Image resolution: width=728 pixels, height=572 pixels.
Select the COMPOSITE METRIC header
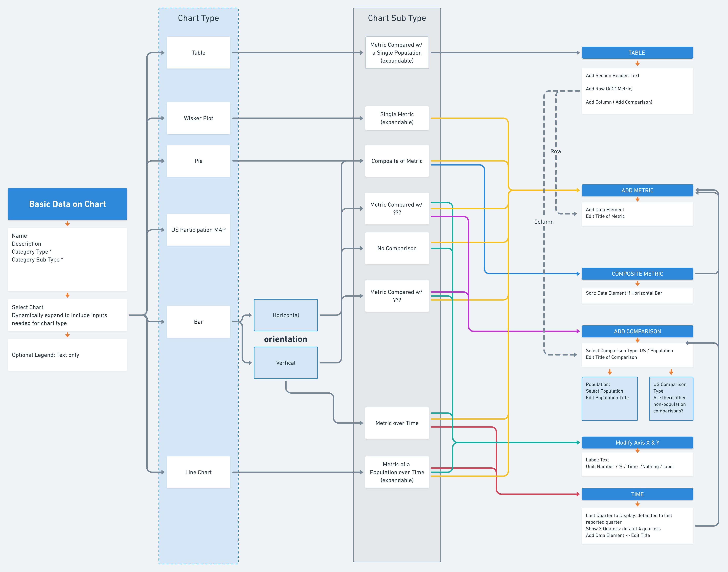[x=637, y=274]
